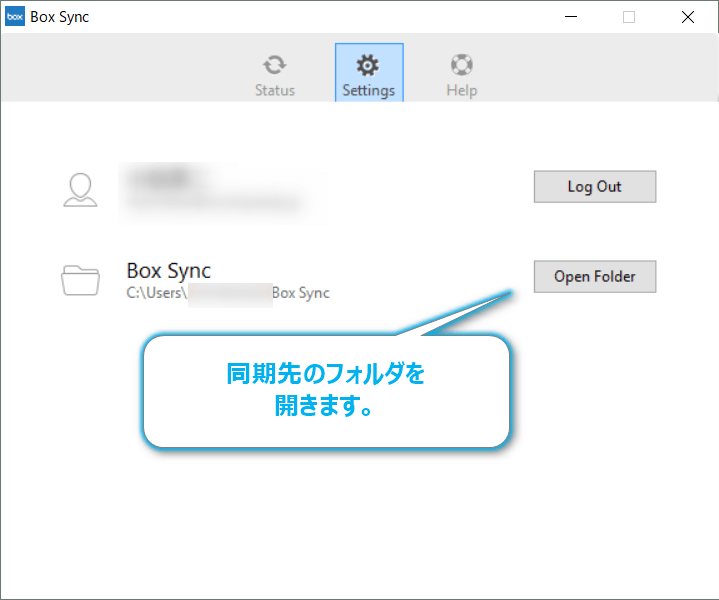The image size is (719, 600).
Task: Switch to the Status tab label
Action: 274,90
